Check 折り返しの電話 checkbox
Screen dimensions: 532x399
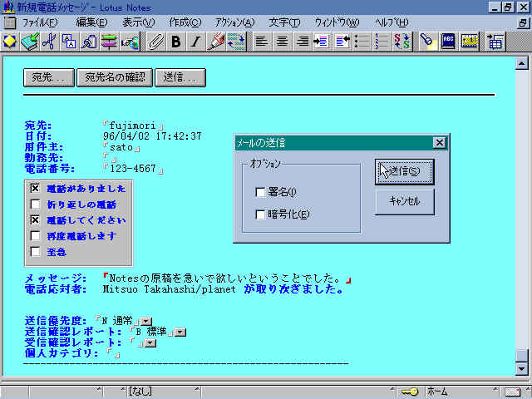pyautogui.click(x=35, y=204)
